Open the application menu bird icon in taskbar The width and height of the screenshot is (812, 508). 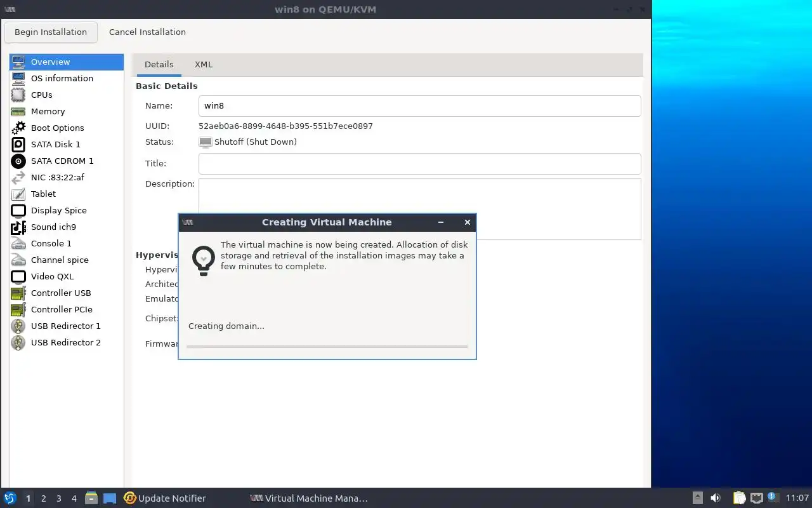[x=10, y=498]
